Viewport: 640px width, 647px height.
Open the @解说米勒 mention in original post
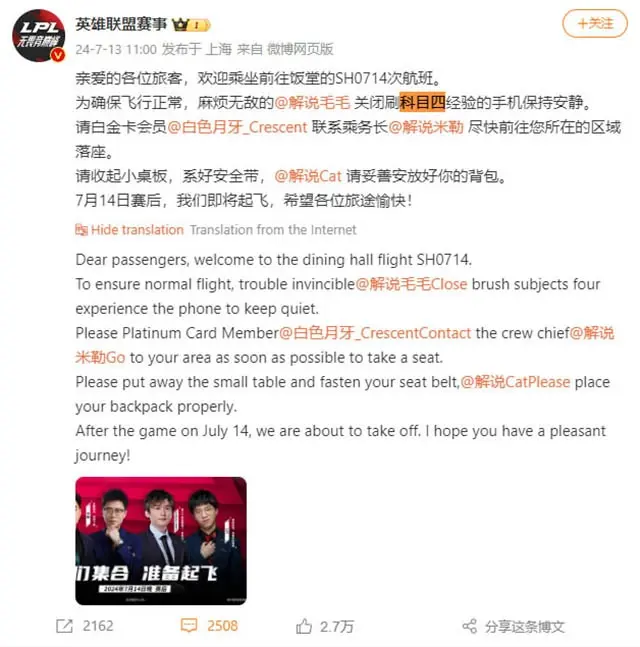point(426,127)
